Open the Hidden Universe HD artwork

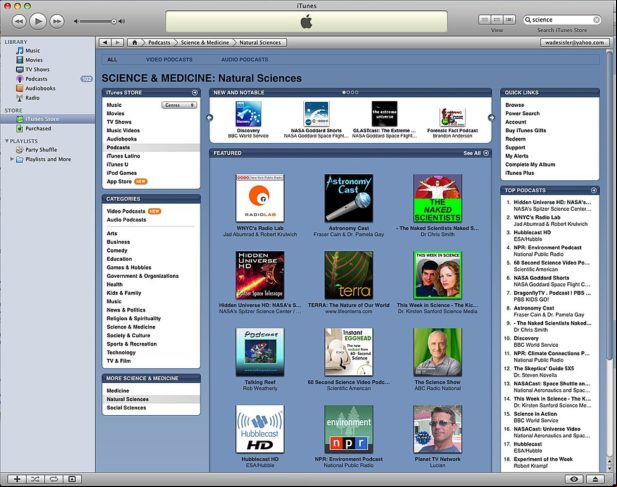click(260, 275)
